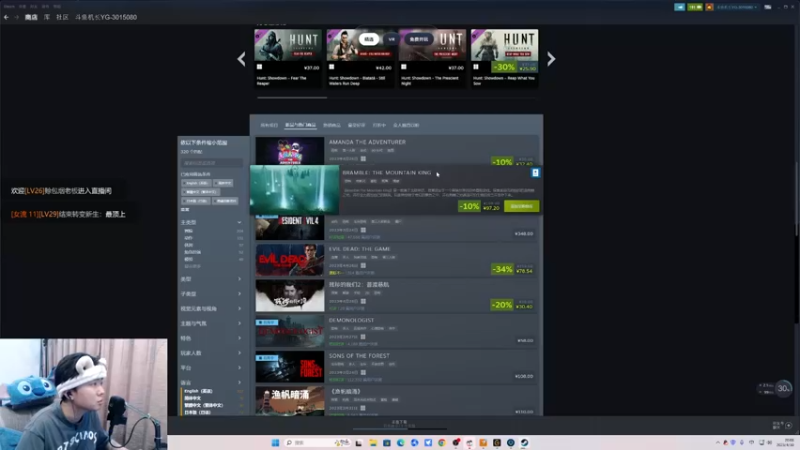Open File Explorer from the taskbar
The image size is (800, 450).
(x=373, y=442)
